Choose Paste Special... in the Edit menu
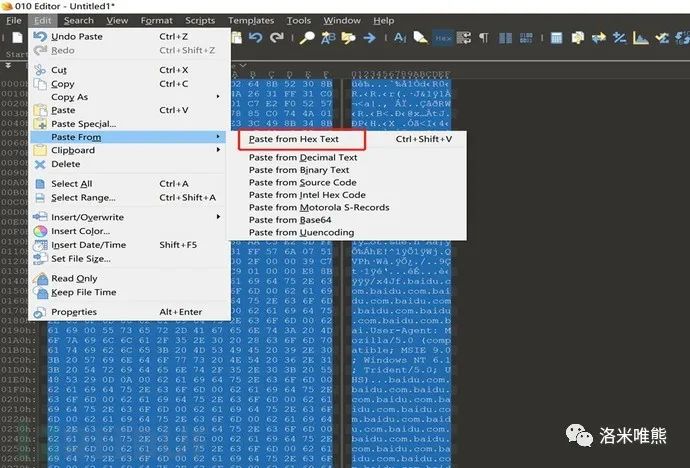Screen dimensions: 690x468 coord(129,124)
